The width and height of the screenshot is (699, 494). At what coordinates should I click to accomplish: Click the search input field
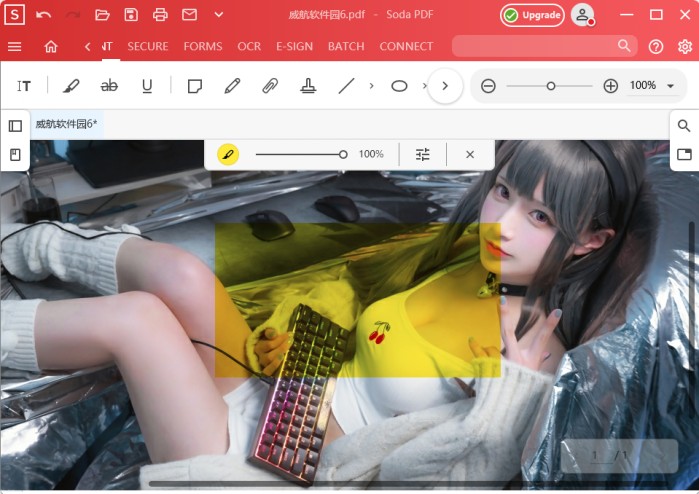point(533,46)
